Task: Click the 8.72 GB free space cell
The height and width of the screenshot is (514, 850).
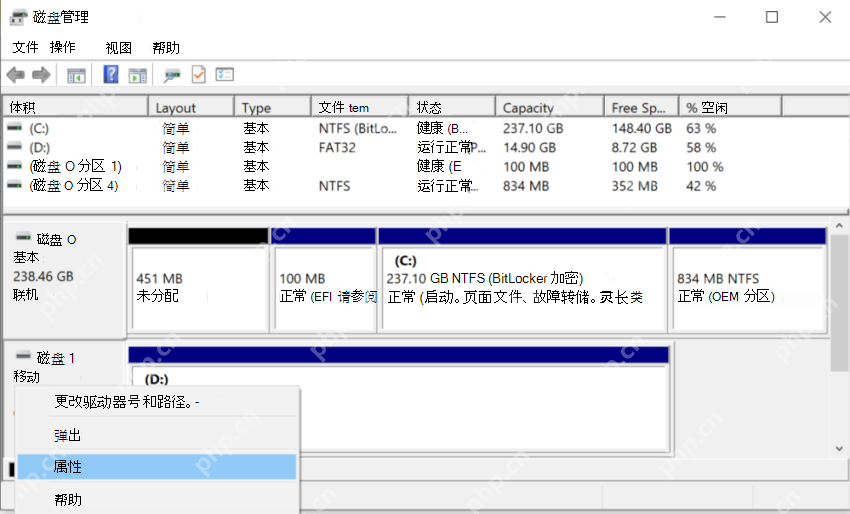Action: click(x=634, y=147)
